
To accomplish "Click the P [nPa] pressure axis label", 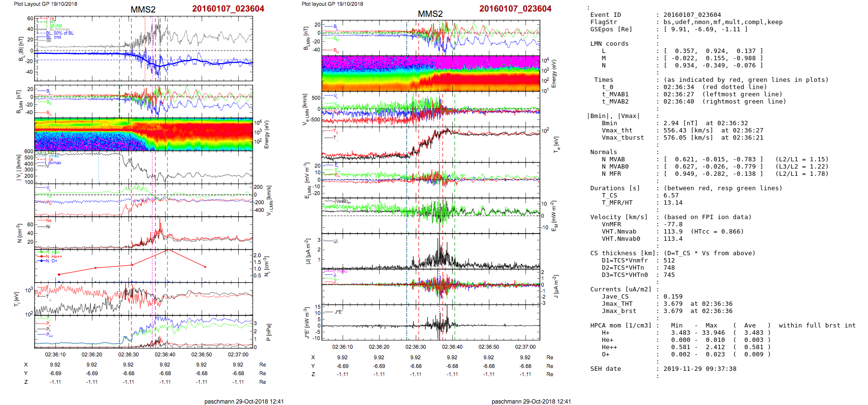I will pos(268,332).
